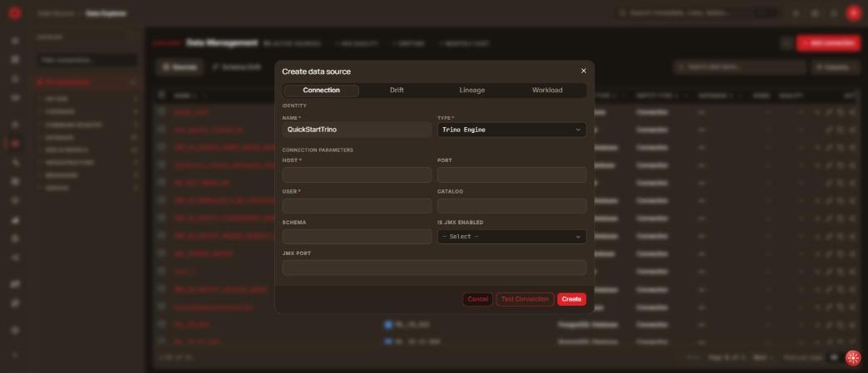Image resolution: width=868 pixels, height=373 pixels.
Task: Click the Schema input field
Action: (x=357, y=237)
